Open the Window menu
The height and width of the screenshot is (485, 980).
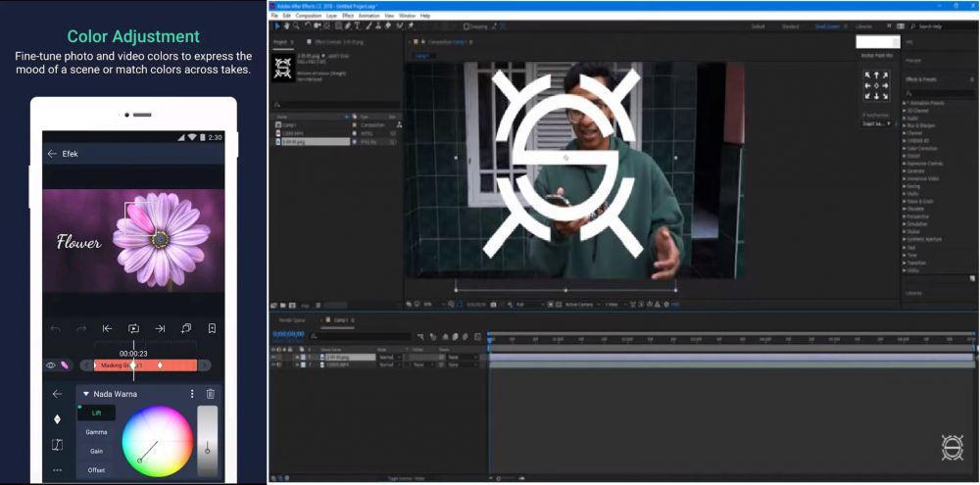click(407, 15)
